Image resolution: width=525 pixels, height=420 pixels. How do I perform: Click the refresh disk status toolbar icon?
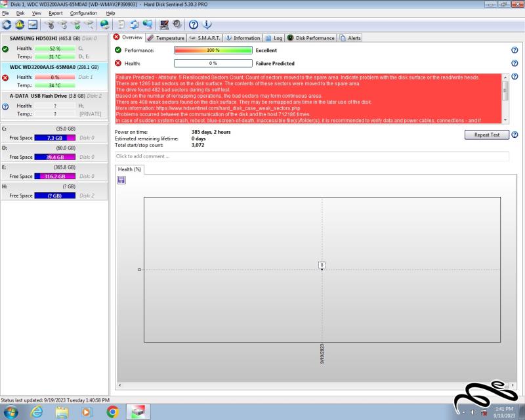pos(7,24)
